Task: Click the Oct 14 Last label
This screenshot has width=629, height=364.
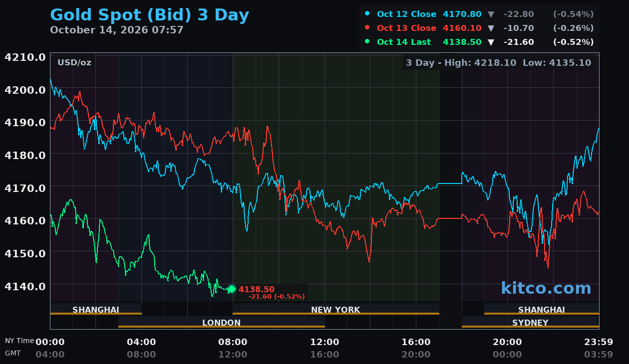Action: point(404,42)
